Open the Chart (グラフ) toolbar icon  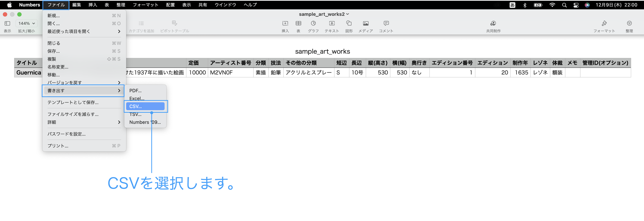(313, 23)
